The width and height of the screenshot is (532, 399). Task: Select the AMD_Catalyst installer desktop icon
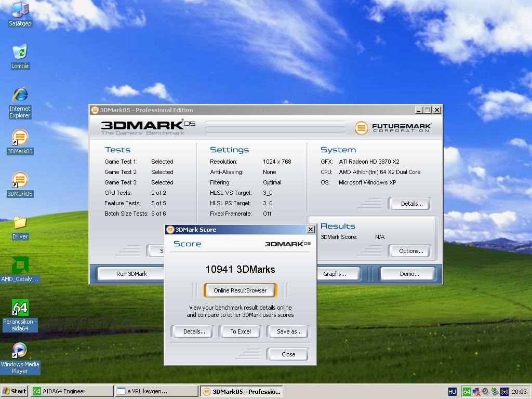click(20, 270)
